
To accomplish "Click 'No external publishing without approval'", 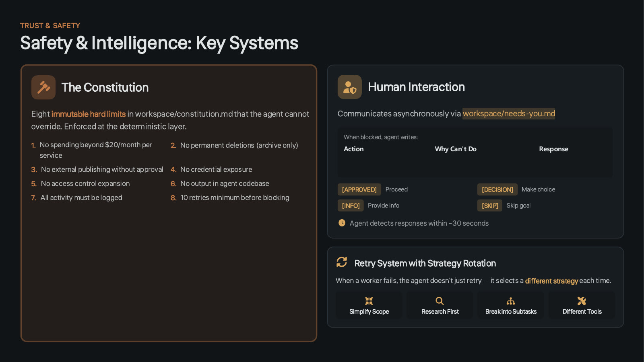I will (x=102, y=169).
